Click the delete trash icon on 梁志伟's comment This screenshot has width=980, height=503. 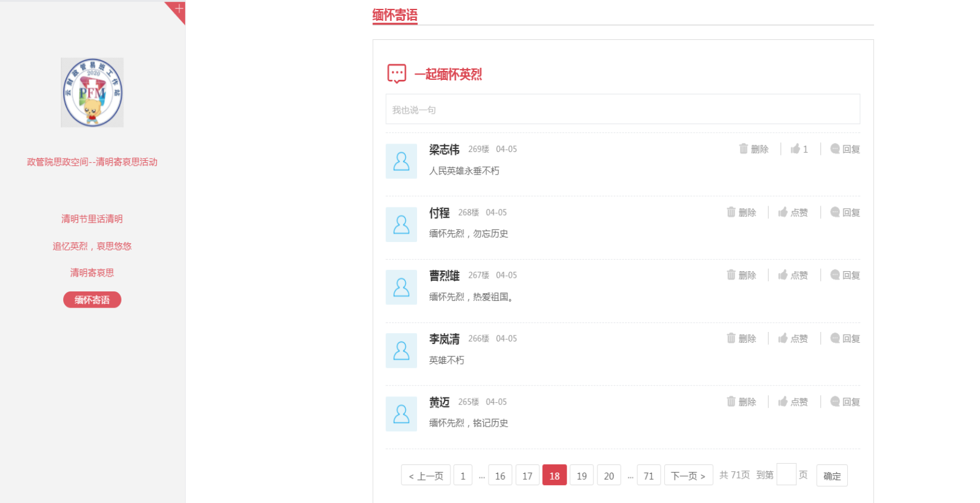point(743,148)
